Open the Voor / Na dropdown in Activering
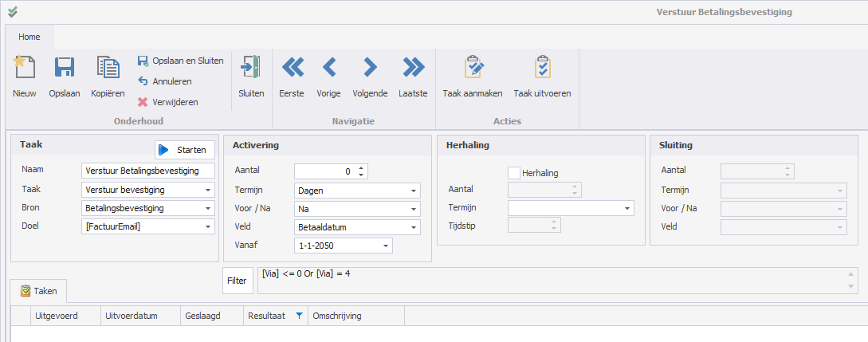 [414, 209]
